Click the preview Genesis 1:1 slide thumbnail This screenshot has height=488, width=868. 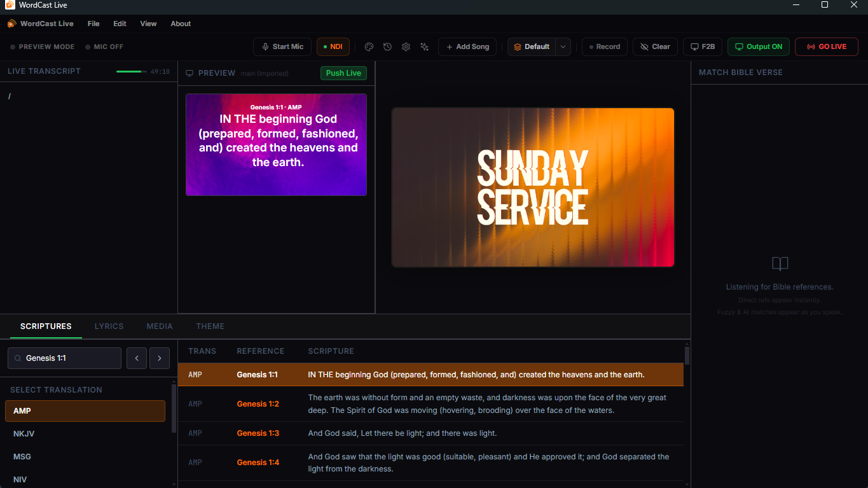[276, 144]
